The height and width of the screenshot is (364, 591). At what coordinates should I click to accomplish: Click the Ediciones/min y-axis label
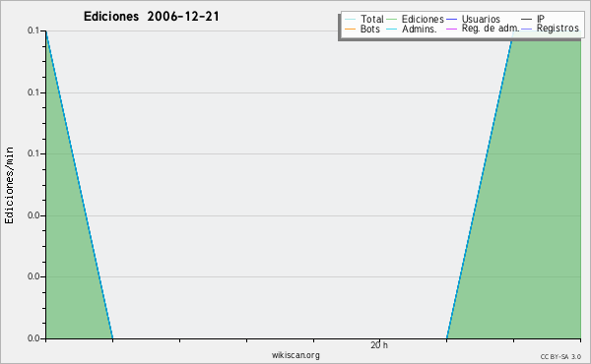click(x=9, y=185)
